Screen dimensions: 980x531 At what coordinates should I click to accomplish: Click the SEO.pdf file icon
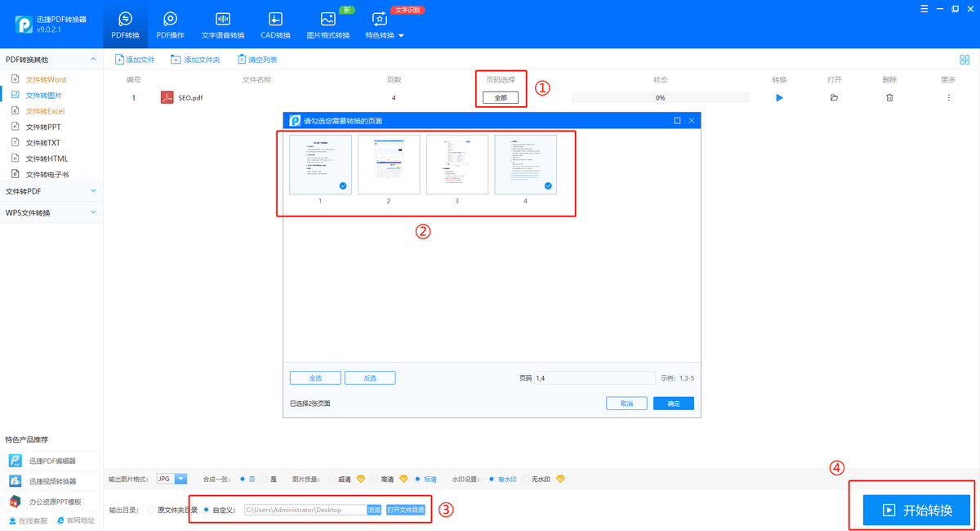pyautogui.click(x=167, y=98)
